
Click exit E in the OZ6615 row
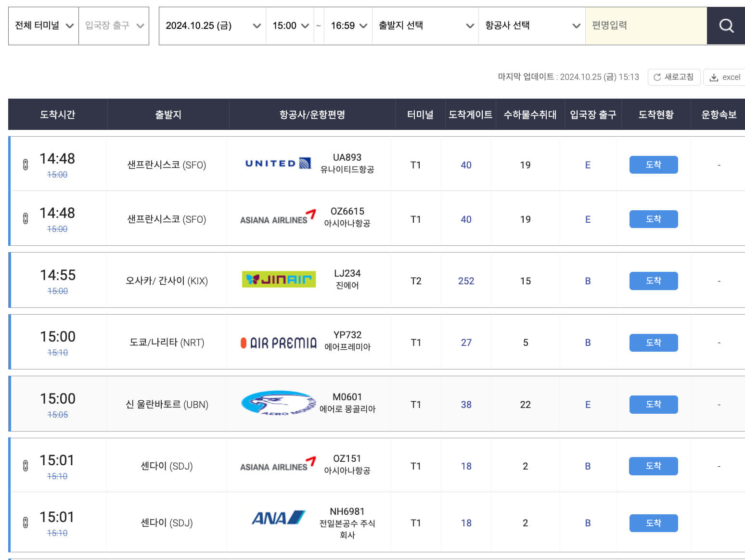(588, 219)
